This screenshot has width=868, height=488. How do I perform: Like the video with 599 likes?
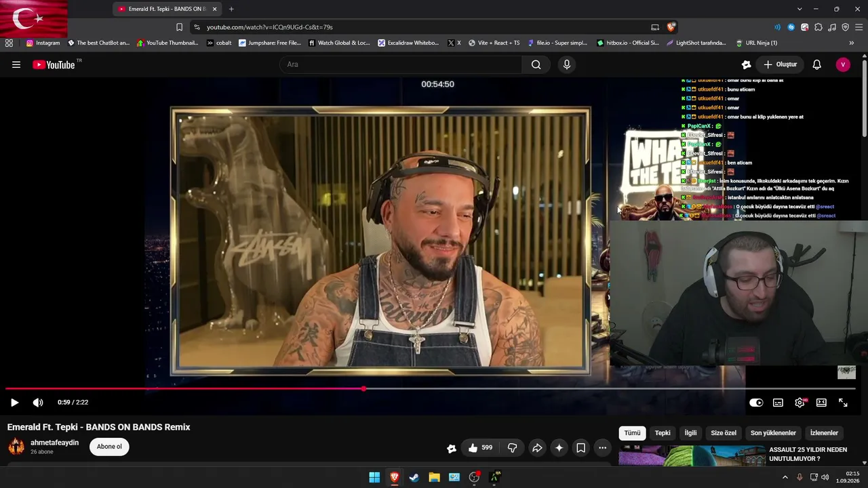coord(479,447)
